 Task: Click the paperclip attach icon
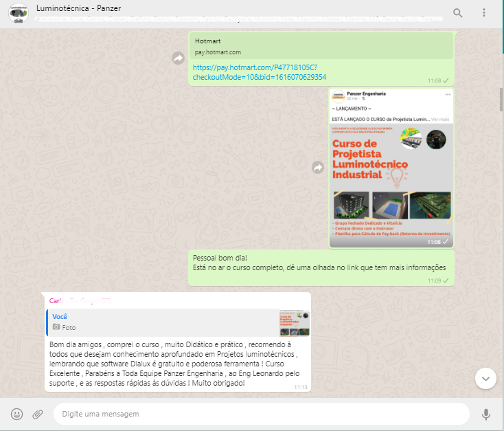(38, 414)
